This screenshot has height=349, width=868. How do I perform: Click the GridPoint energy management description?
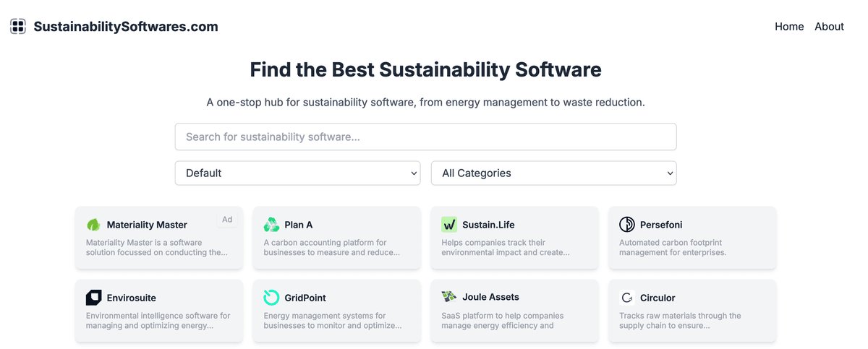click(333, 321)
